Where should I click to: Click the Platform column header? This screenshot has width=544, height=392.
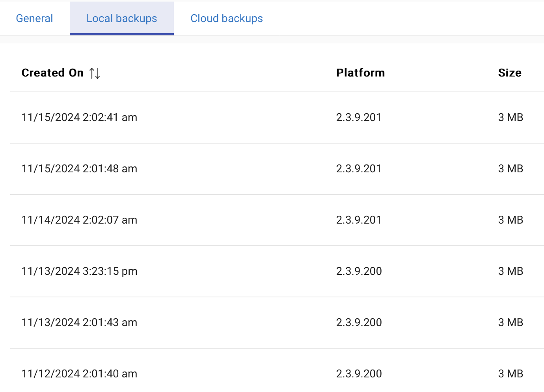point(361,73)
